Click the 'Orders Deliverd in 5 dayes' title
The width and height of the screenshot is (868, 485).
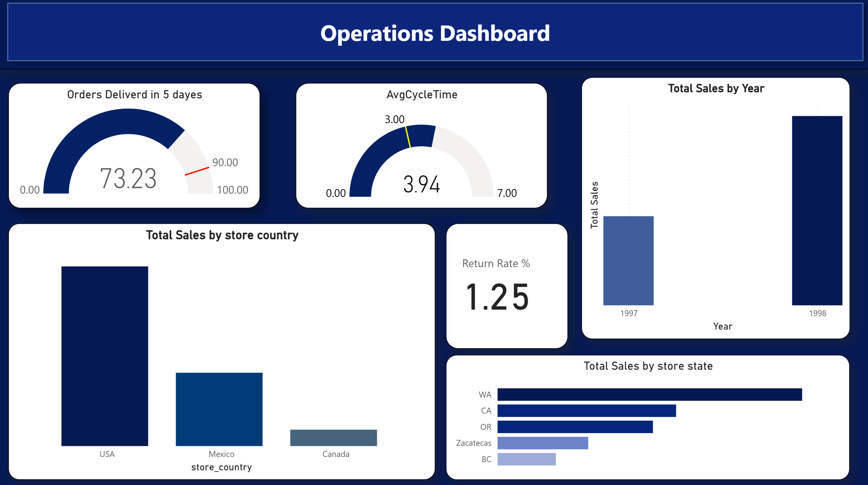tap(135, 95)
